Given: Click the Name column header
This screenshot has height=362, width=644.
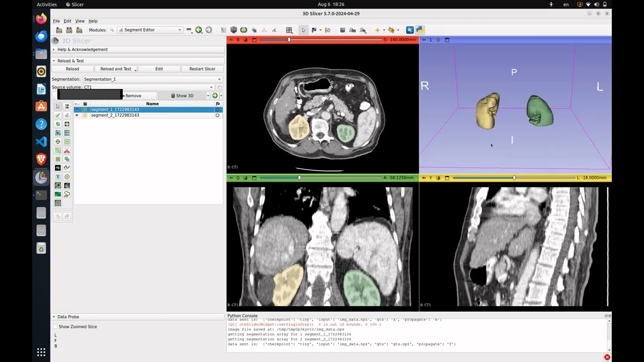Looking at the screenshot, I should pos(152,104).
